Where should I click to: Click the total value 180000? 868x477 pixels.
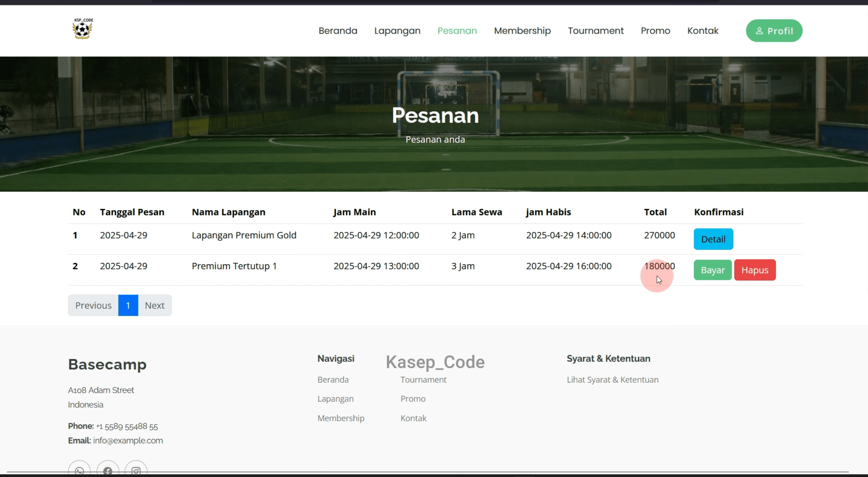coord(659,266)
